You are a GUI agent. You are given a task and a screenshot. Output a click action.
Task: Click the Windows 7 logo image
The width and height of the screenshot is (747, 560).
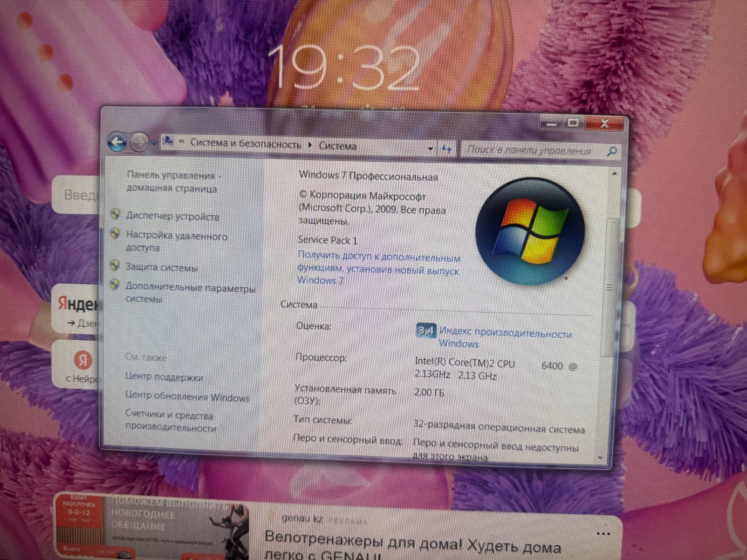coord(530,232)
